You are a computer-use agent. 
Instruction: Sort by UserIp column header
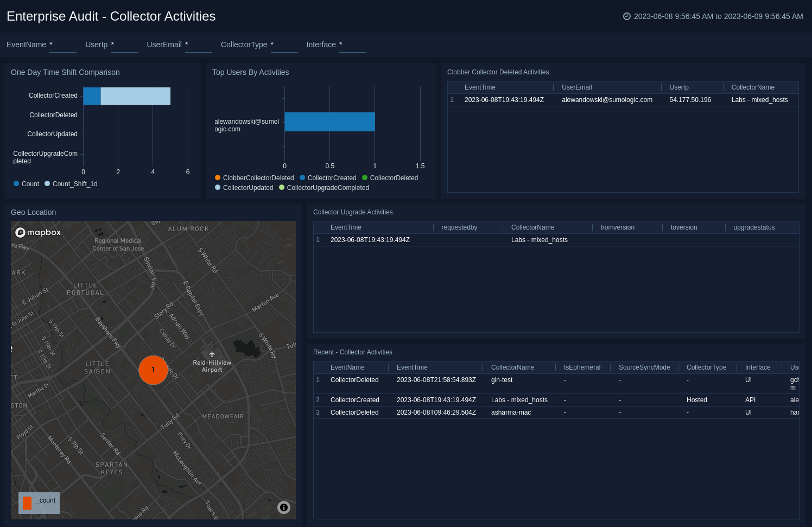point(678,87)
